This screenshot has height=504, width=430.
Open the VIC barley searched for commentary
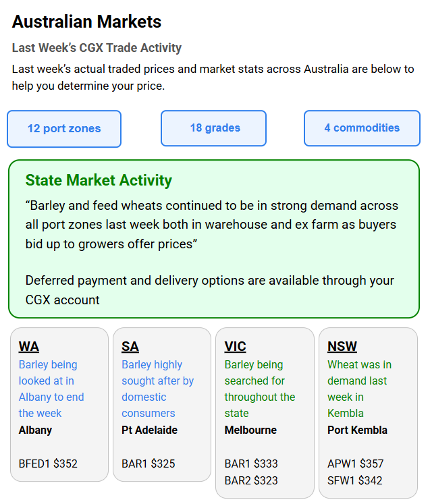tap(259, 389)
